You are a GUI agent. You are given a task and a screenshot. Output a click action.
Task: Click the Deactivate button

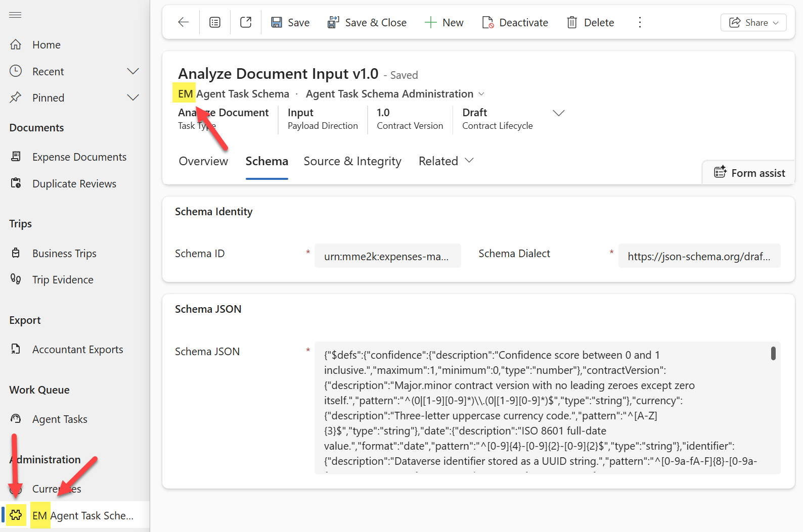[515, 22]
